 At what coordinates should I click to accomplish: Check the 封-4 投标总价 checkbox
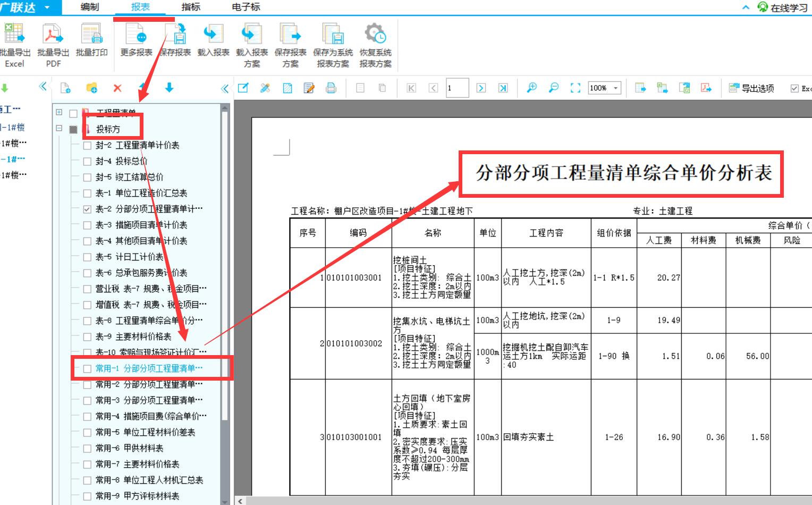click(x=87, y=161)
